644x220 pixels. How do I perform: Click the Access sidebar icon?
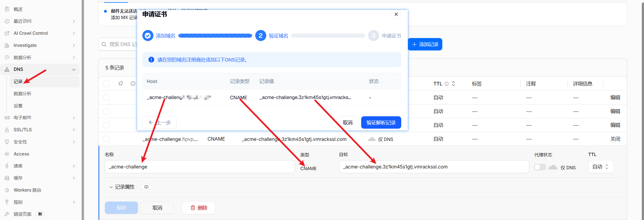coord(7,154)
